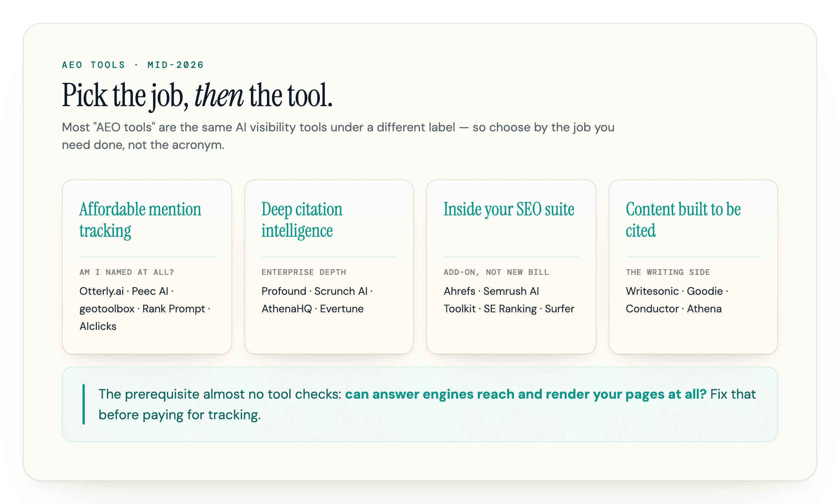Screen dimensions: 840x504
Task: Open the 'Deep citation intelligence' card title
Action: [x=302, y=220]
